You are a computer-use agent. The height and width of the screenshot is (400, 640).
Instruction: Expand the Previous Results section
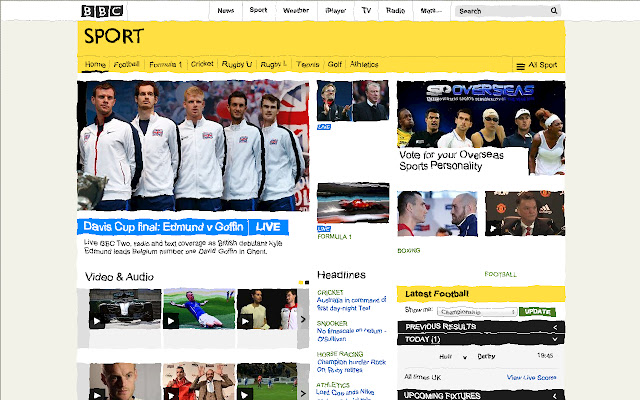[481, 327]
